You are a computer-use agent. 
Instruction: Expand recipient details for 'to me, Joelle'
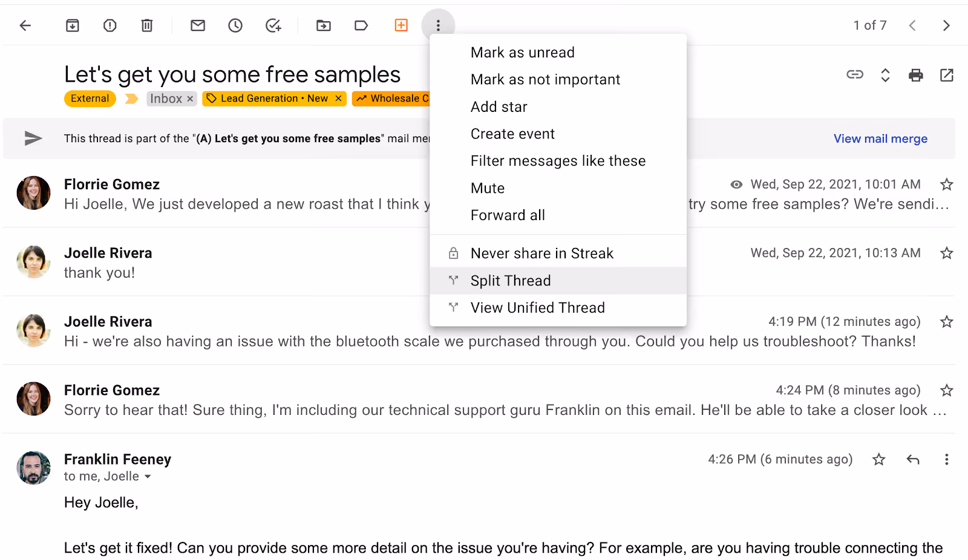(x=148, y=477)
